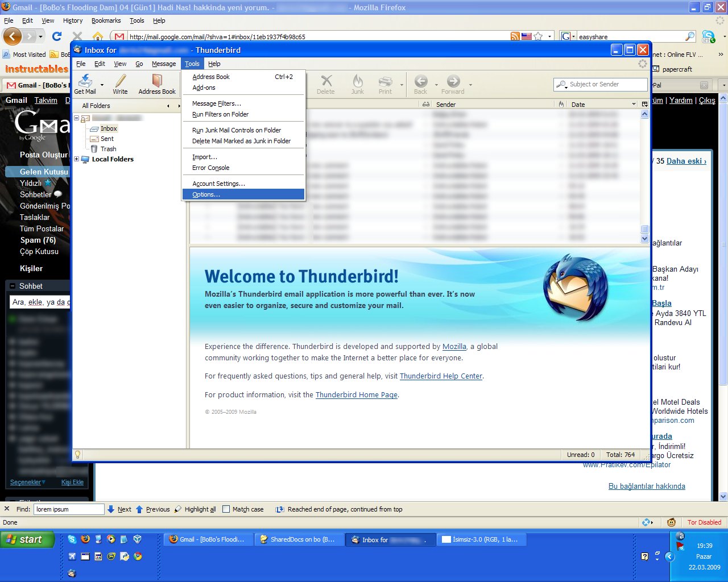The width and height of the screenshot is (728, 582).
Task: Open the Options... menu entry
Action: tap(243, 194)
